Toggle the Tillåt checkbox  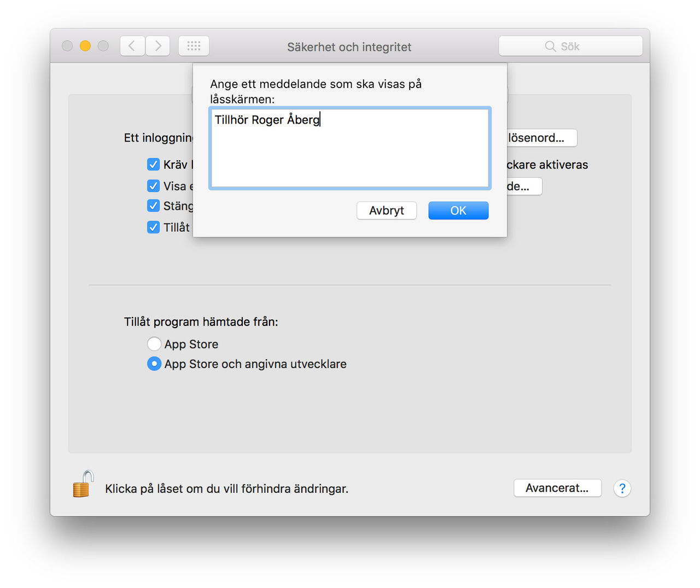(x=154, y=227)
